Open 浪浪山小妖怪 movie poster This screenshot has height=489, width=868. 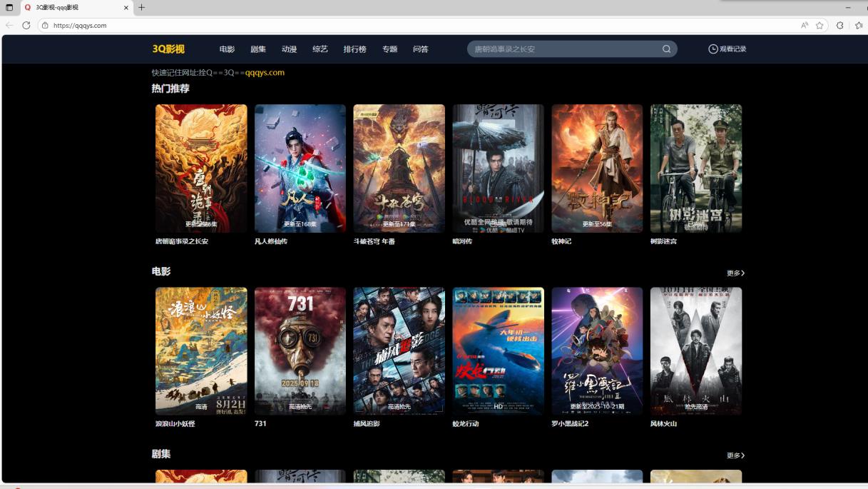click(x=201, y=351)
